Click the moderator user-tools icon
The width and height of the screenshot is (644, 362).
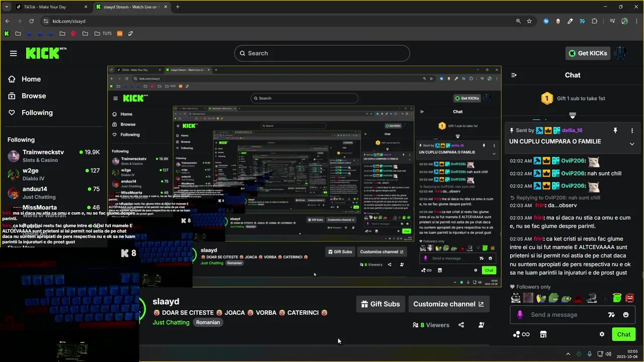tap(481, 325)
